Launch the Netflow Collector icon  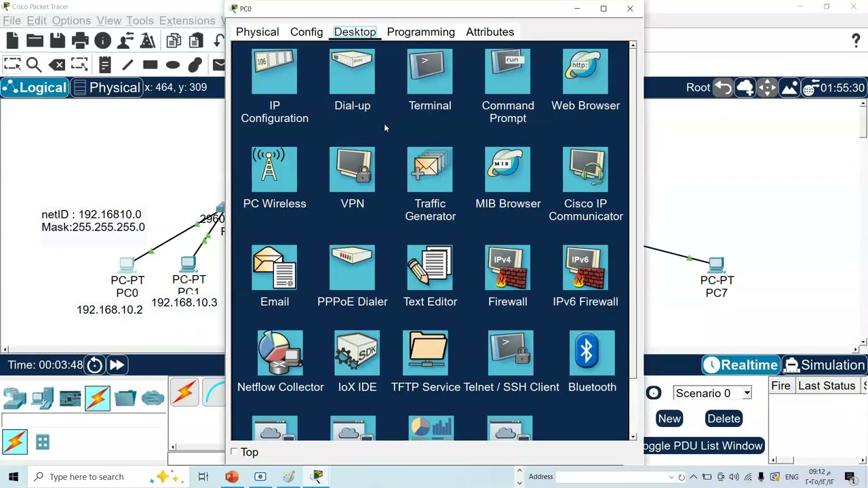pos(280,353)
